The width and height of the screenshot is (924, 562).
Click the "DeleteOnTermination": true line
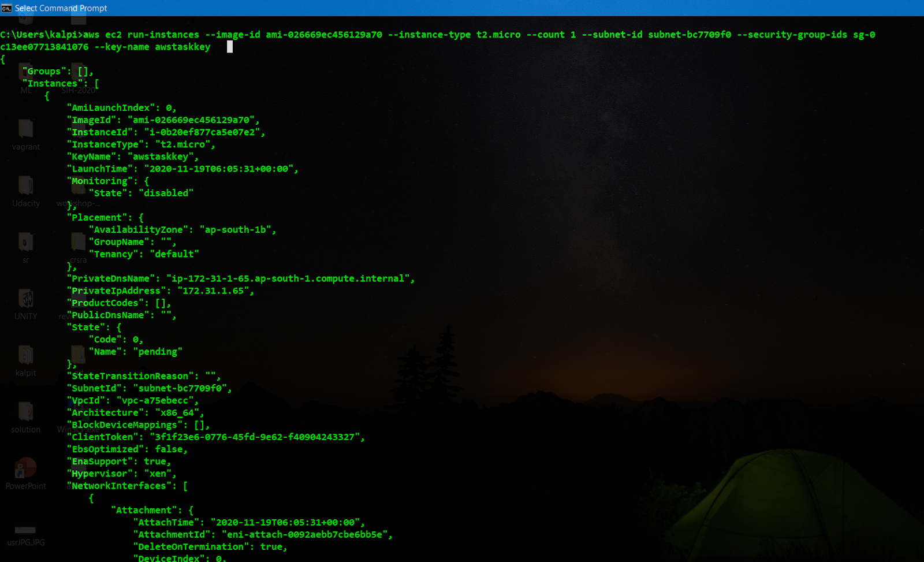pos(210,546)
